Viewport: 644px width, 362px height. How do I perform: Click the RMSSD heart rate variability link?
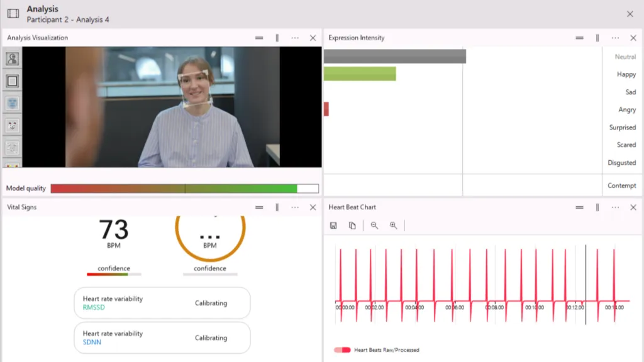[x=94, y=307]
